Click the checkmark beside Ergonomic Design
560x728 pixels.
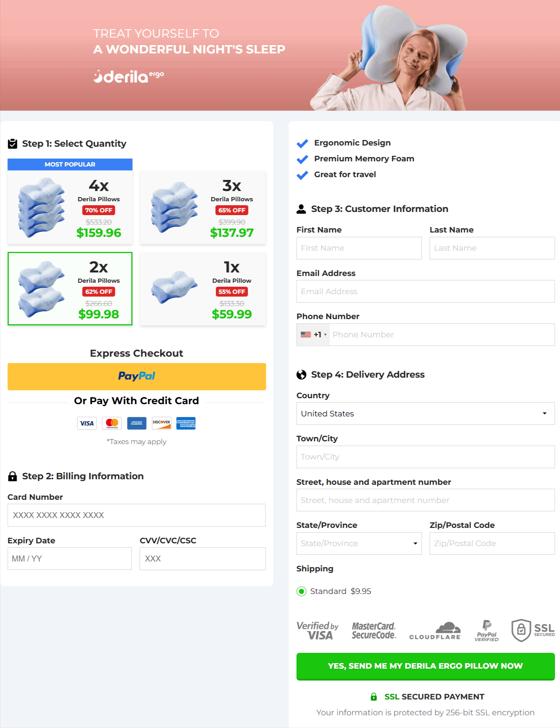(302, 143)
